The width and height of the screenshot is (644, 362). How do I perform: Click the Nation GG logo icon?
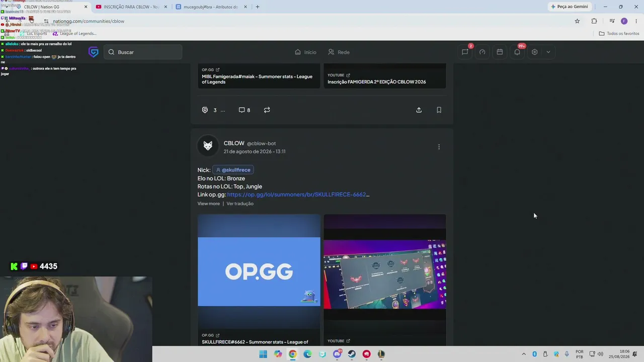pos(94,52)
